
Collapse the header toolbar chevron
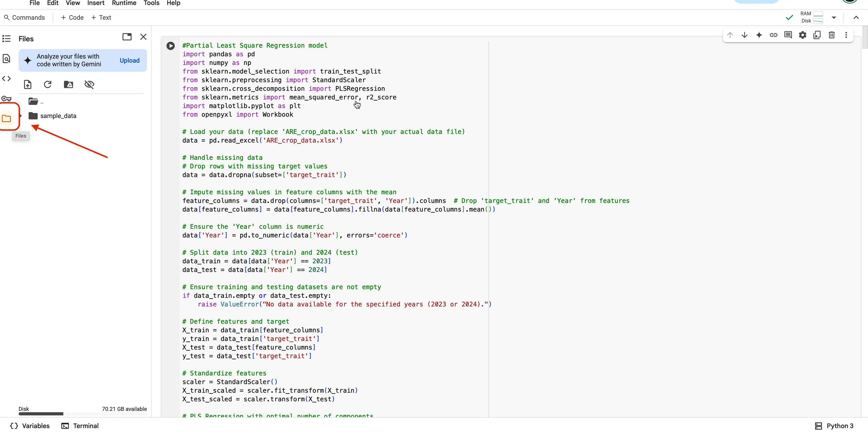[x=856, y=17]
